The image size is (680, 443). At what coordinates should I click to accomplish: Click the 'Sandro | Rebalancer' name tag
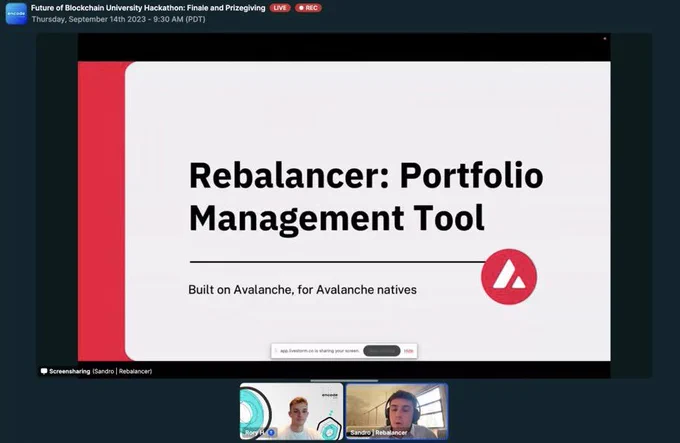379,433
